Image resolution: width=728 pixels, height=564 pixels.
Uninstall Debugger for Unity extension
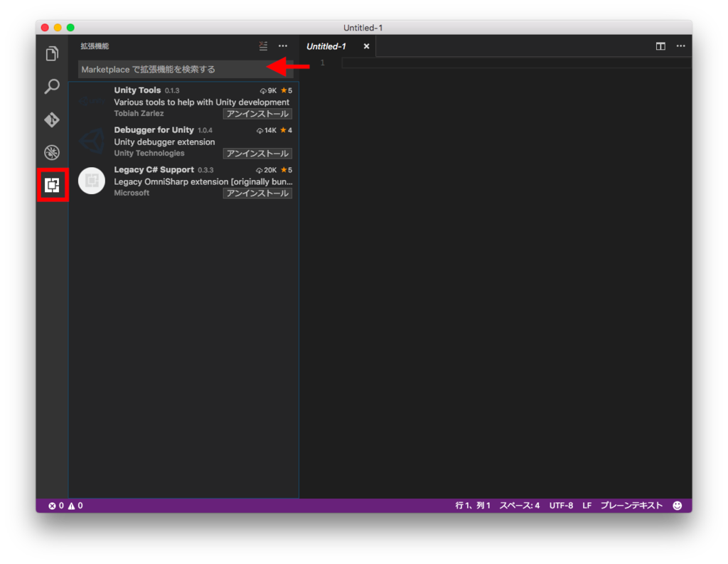257,154
